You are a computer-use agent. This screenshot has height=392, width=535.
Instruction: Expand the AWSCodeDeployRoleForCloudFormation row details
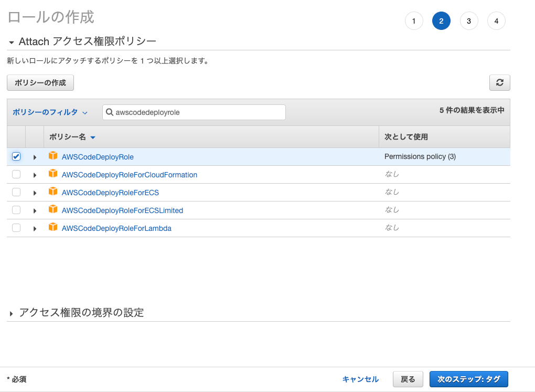pos(35,174)
